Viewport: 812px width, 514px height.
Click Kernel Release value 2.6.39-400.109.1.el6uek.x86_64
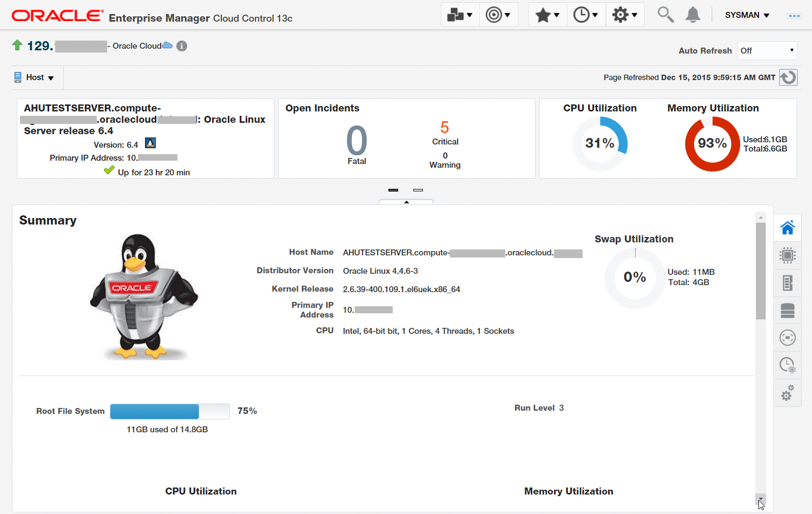(x=401, y=289)
